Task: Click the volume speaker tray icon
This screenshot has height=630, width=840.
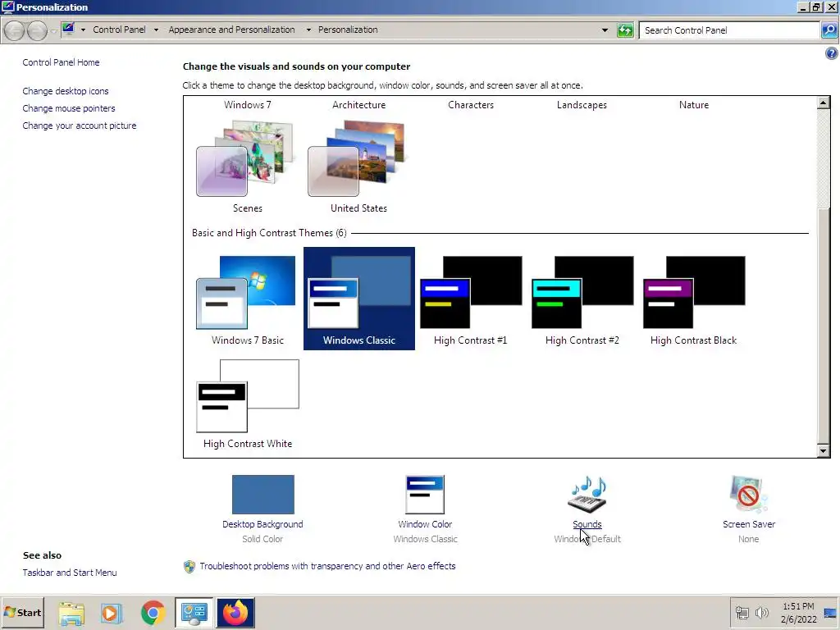Action: point(761,612)
